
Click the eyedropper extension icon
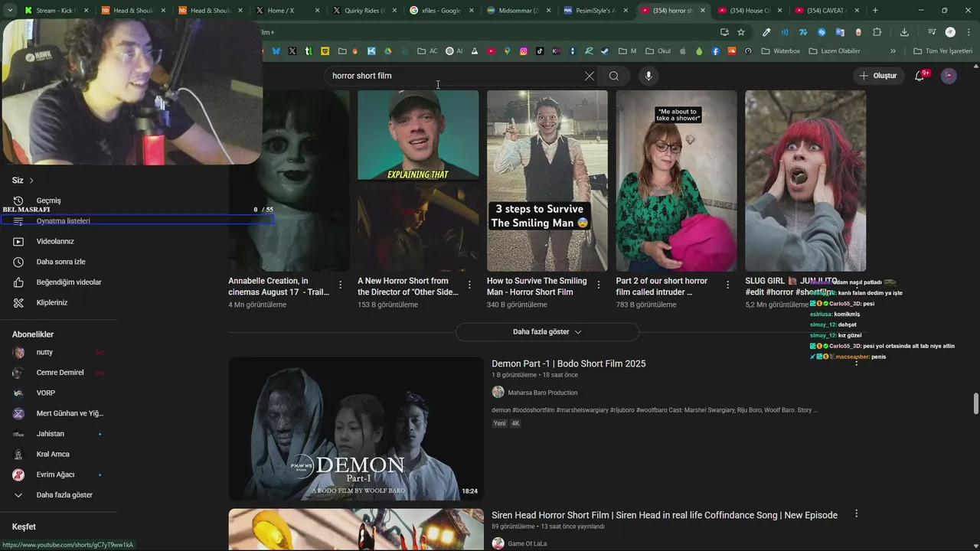coord(766,32)
